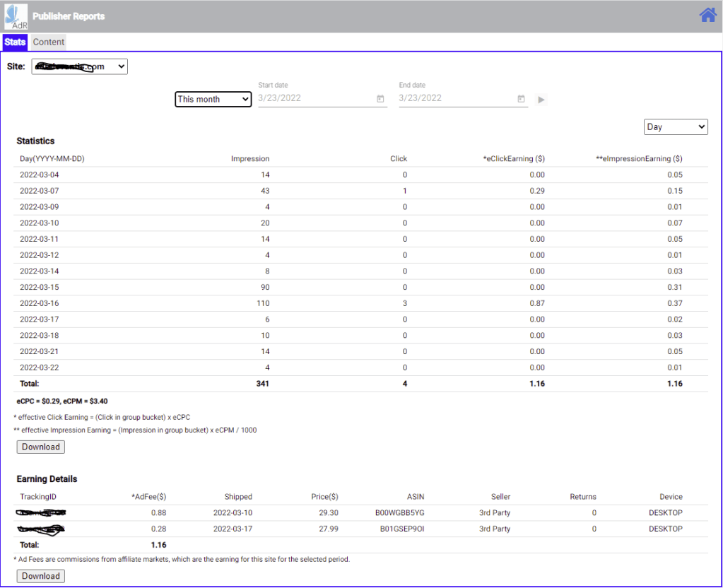Open the End date calendar picker icon
The height and width of the screenshot is (588, 723).
[521, 99]
